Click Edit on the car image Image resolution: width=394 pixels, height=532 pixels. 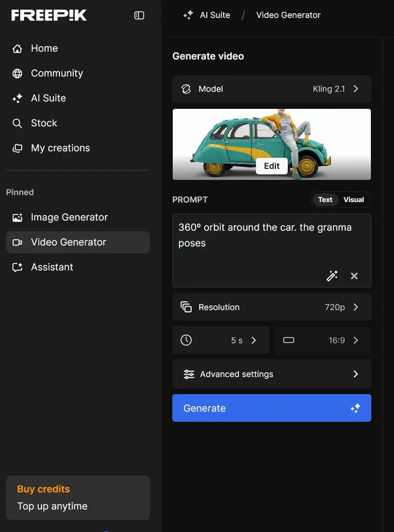[x=272, y=166]
